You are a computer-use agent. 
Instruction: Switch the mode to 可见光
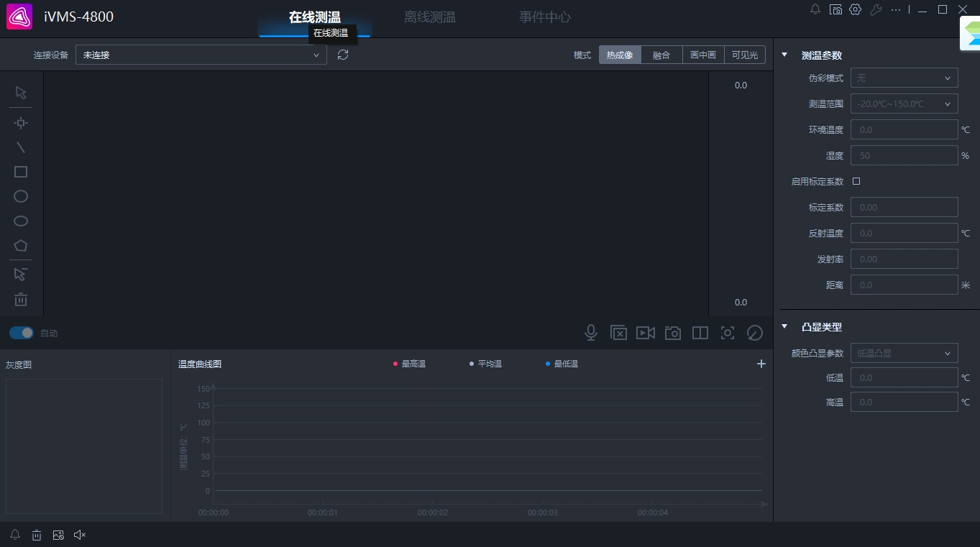[745, 55]
